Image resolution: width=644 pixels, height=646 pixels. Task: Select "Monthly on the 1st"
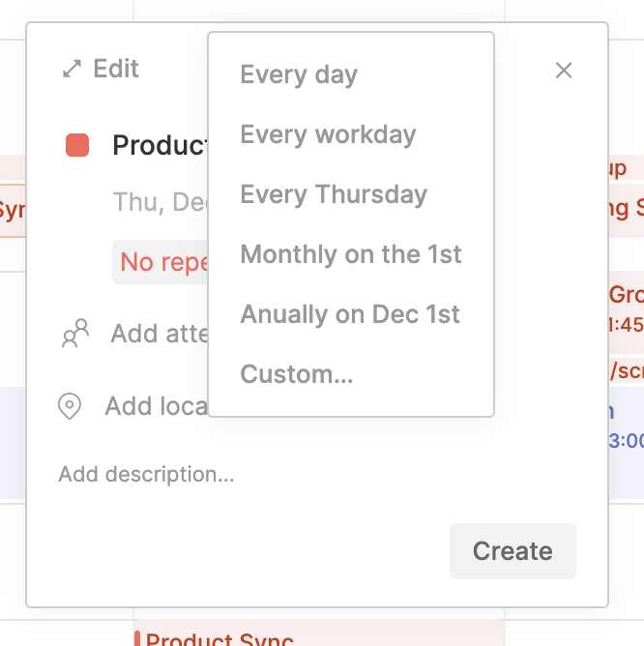(x=351, y=254)
